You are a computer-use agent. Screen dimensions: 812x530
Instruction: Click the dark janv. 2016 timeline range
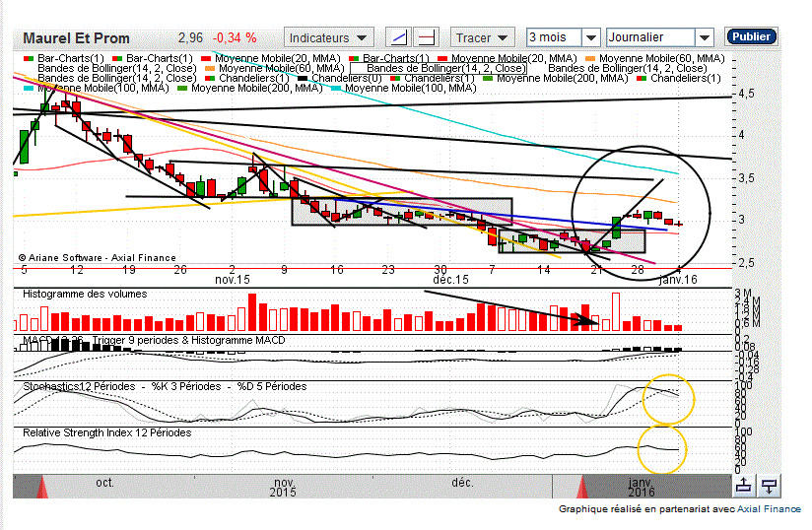point(643,487)
